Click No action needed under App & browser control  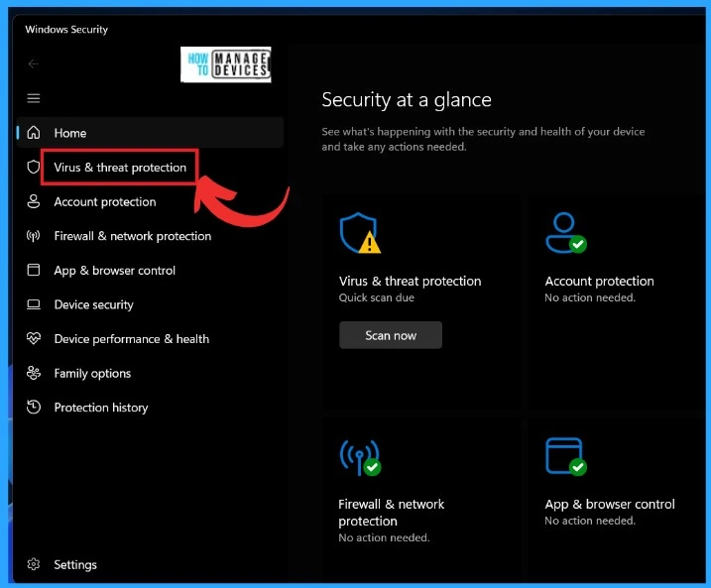click(x=590, y=521)
